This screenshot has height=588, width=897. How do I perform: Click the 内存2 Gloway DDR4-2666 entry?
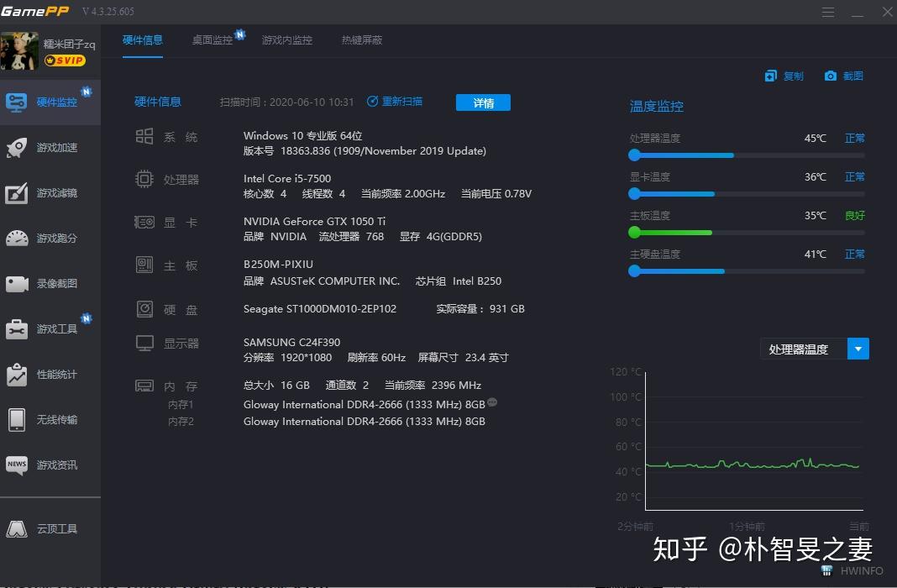coord(364,422)
